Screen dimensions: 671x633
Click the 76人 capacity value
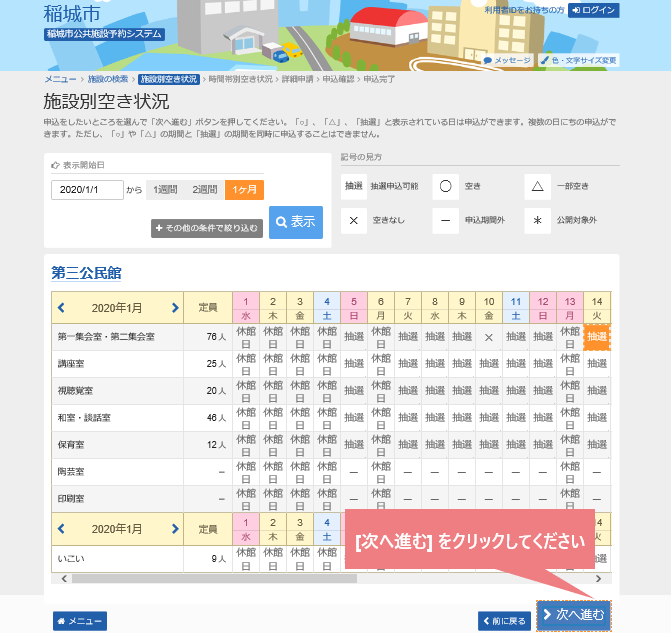(x=216, y=337)
